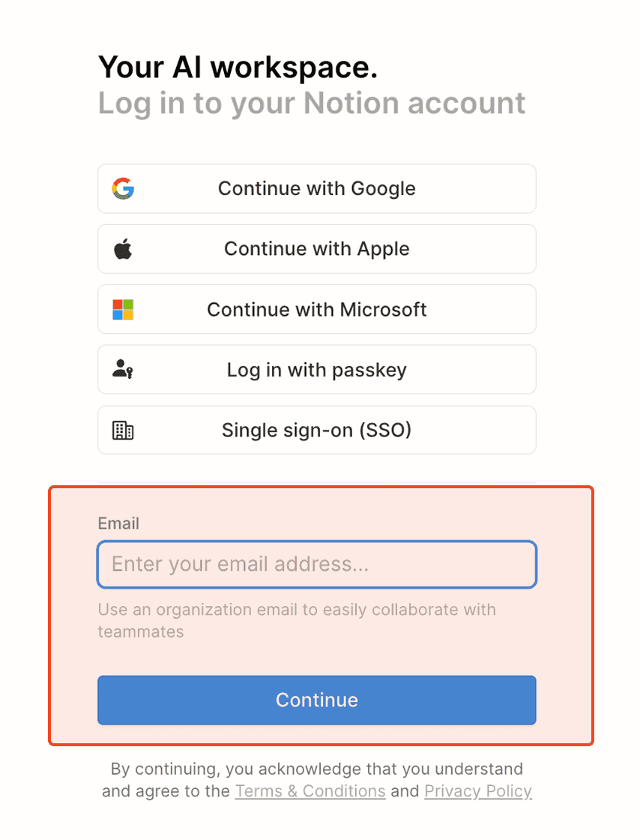Click the Email field label
This screenshot has width=640, height=840.
coord(118,523)
